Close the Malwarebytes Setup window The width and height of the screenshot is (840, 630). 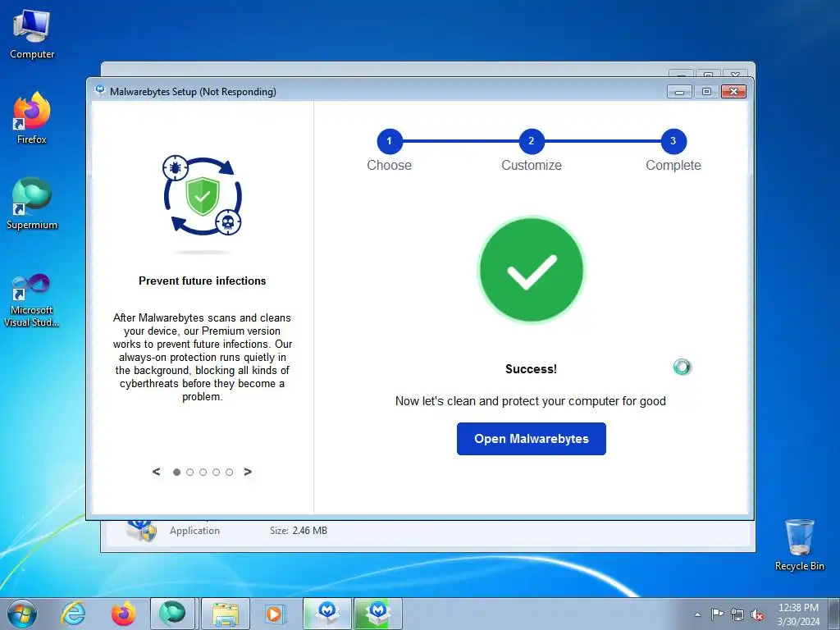coord(733,92)
